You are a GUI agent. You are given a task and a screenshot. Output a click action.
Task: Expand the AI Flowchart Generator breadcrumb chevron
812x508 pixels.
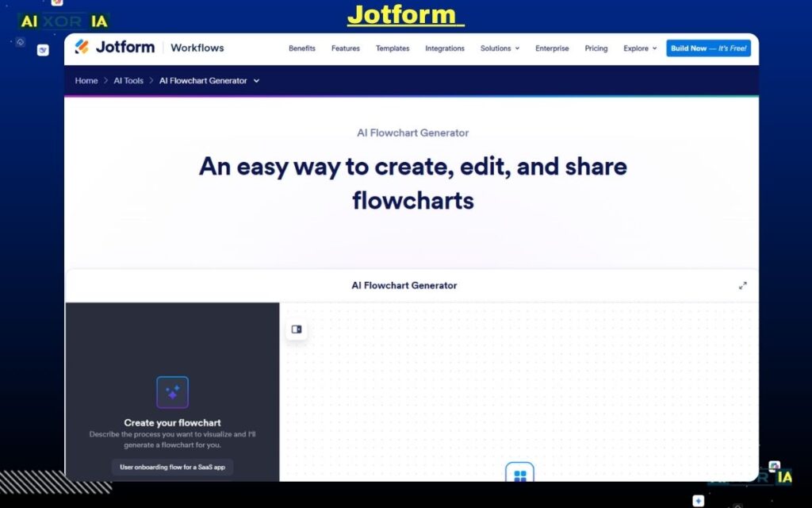tap(255, 80)
